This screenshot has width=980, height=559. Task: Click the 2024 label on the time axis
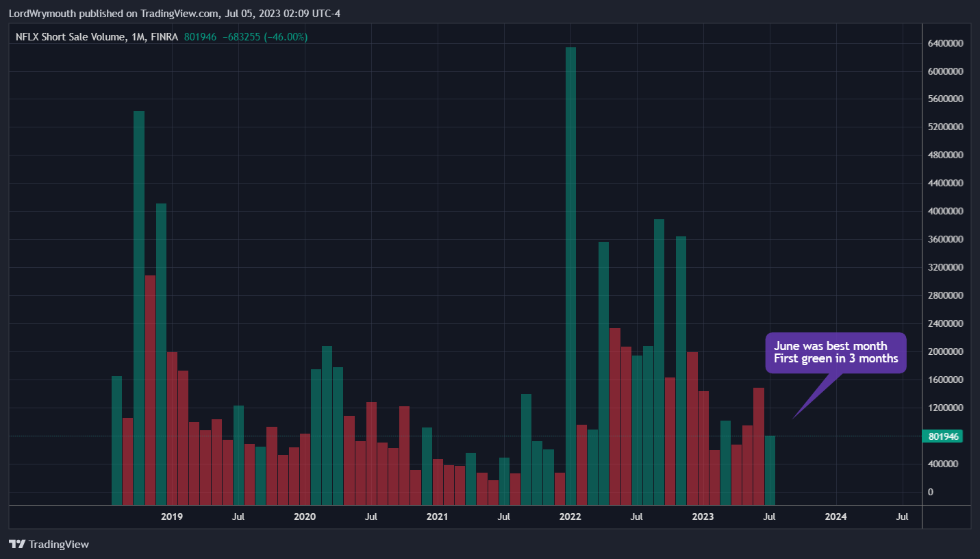[835, 517]
